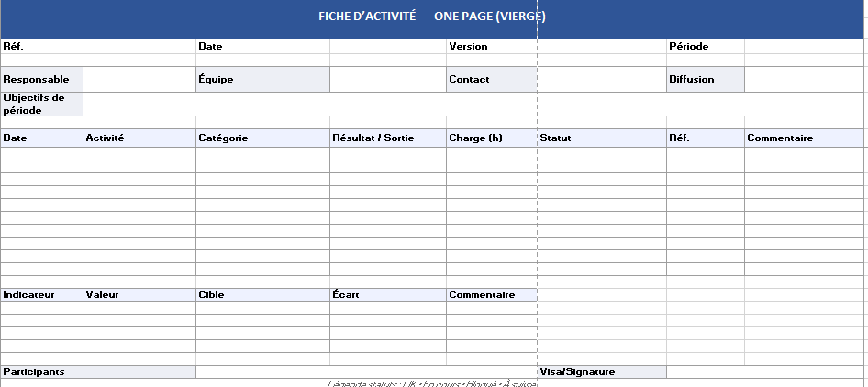Click the "Cible" header cell
This screenshot has height=387, width=868.
[x=262, y=295]
